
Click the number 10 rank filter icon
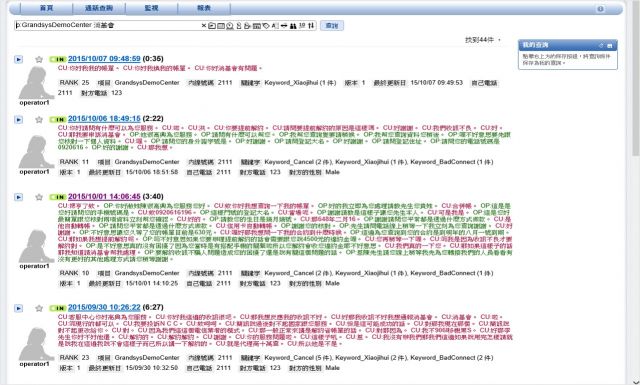(x=302, y=25)
